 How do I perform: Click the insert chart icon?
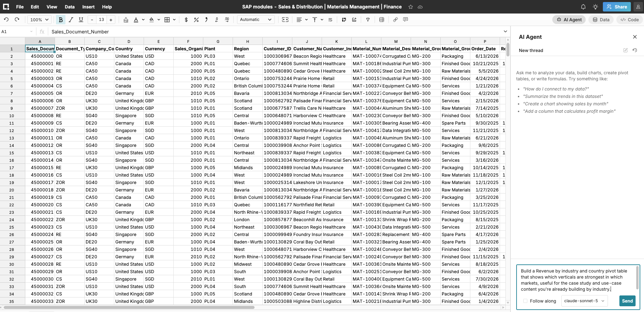point(354,20)
